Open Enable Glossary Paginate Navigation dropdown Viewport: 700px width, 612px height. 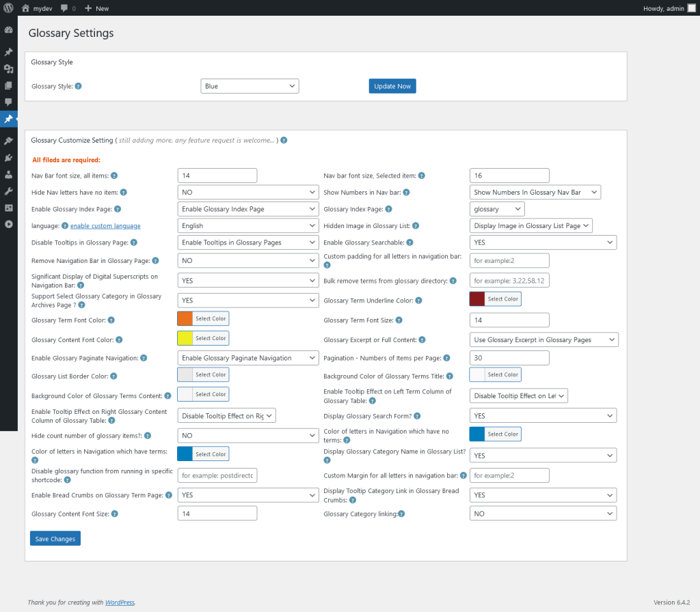pyautogui.click(x=248, y=358)
